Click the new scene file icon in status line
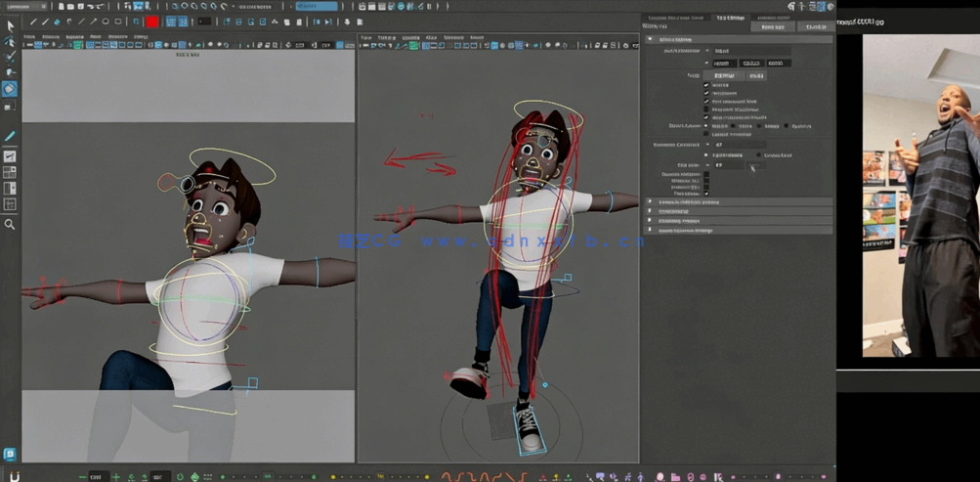 click(x=62, y=7)
